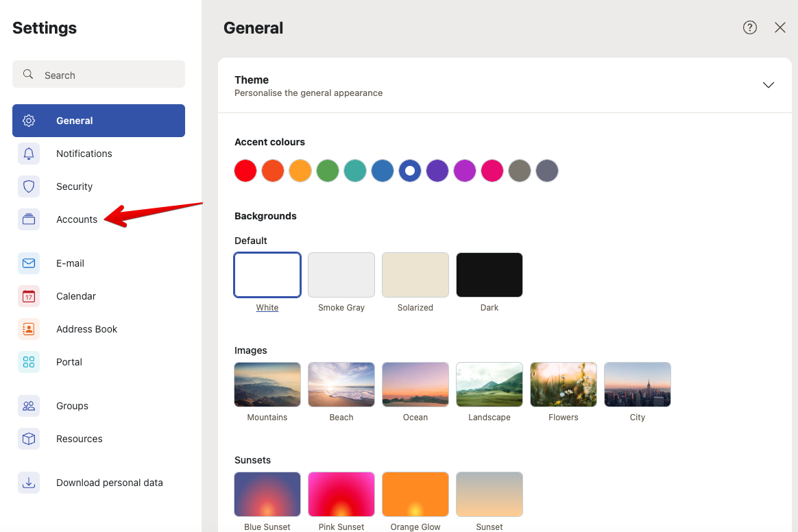Click the Notifications bell icon

click(29, 154)
